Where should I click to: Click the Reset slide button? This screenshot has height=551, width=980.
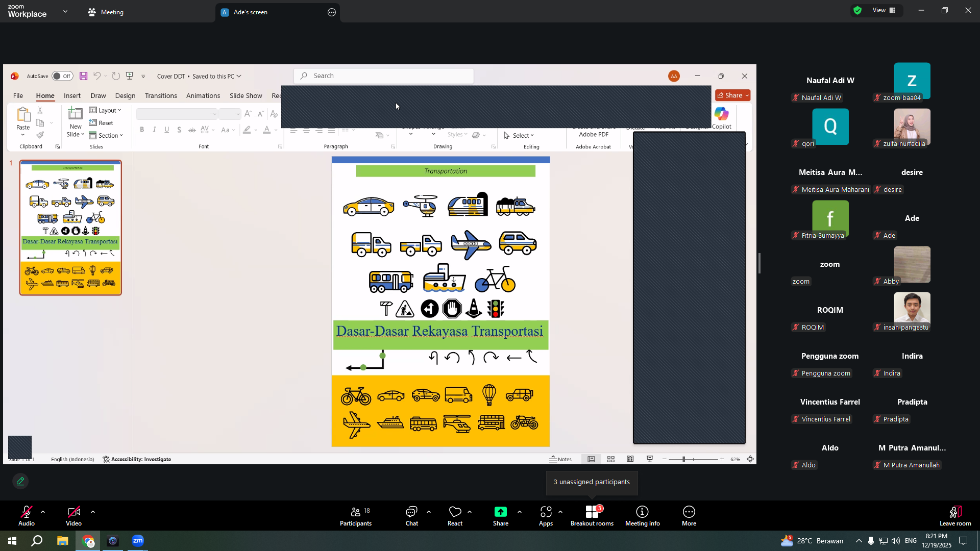point(101,123)
